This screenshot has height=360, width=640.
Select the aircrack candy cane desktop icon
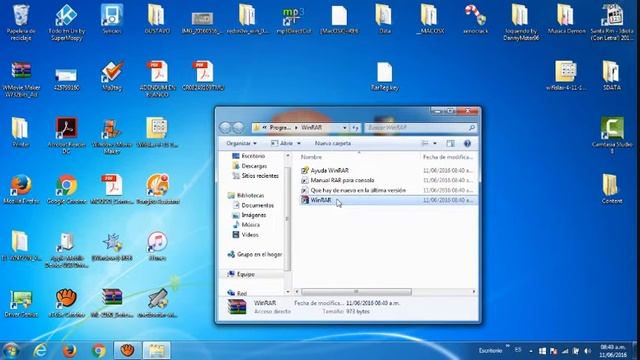pos(475,20)
